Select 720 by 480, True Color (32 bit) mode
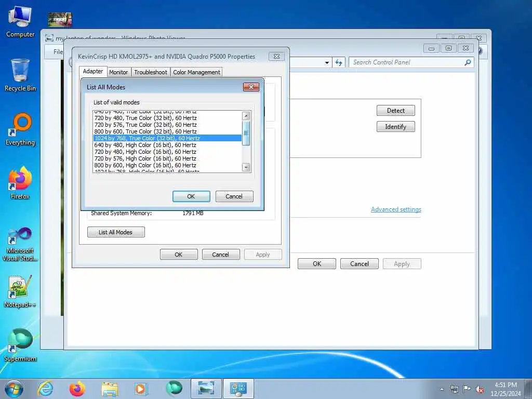Screen dimensions: 532x399 [x=167, y=118]
